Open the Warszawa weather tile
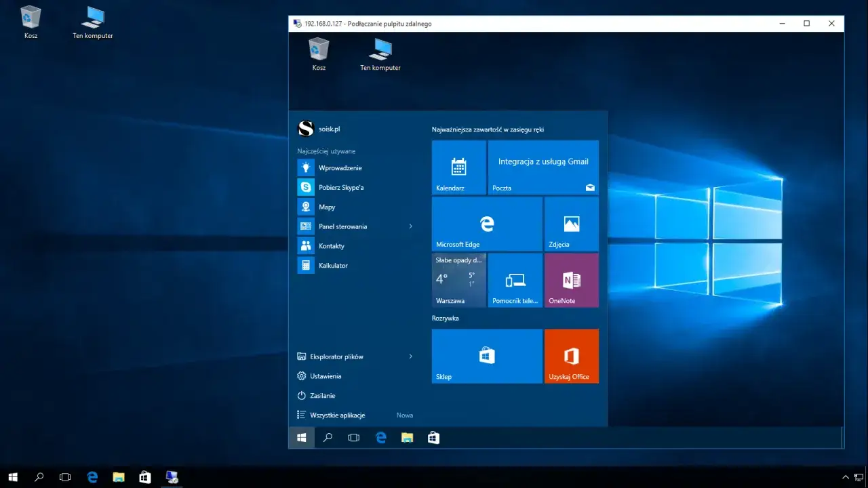Screen dimensions: 868x488 458,280
